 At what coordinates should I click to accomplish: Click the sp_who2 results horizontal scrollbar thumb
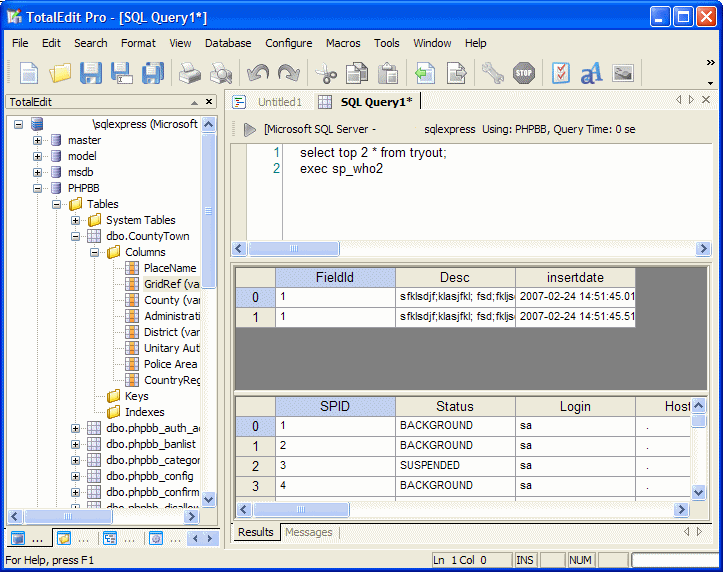pyautogui.click(x=301, y=510)
